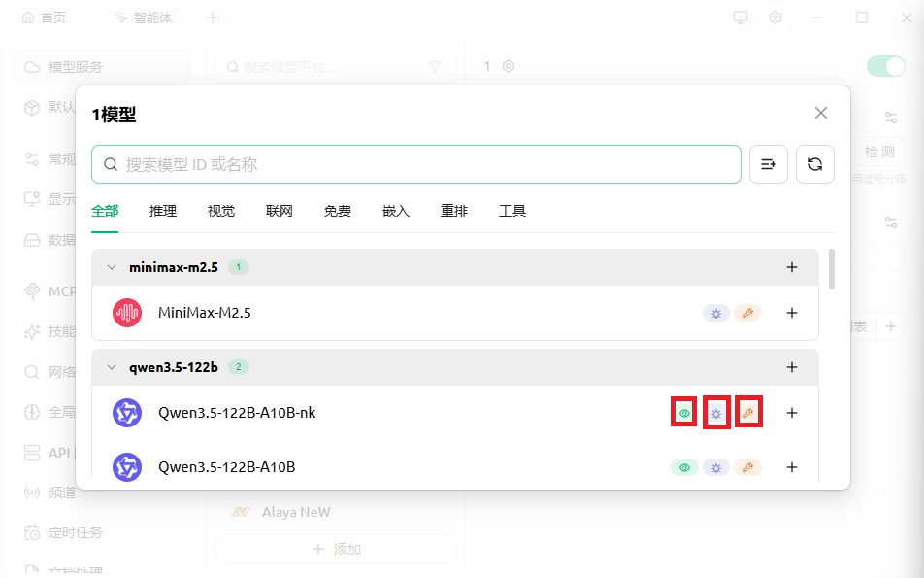924x578 pixels.
Task: Open 频道 in settings sidebar
Action: (50, 493)
